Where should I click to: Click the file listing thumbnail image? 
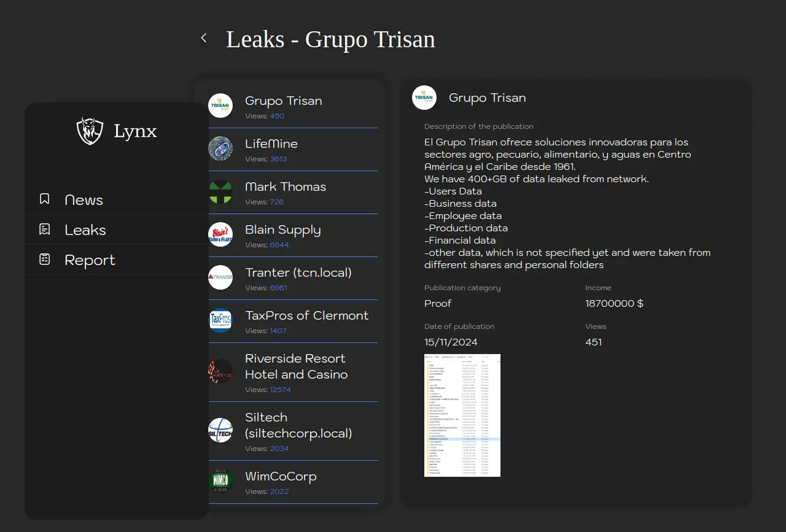pyautogui.click(x=462, y=415)
